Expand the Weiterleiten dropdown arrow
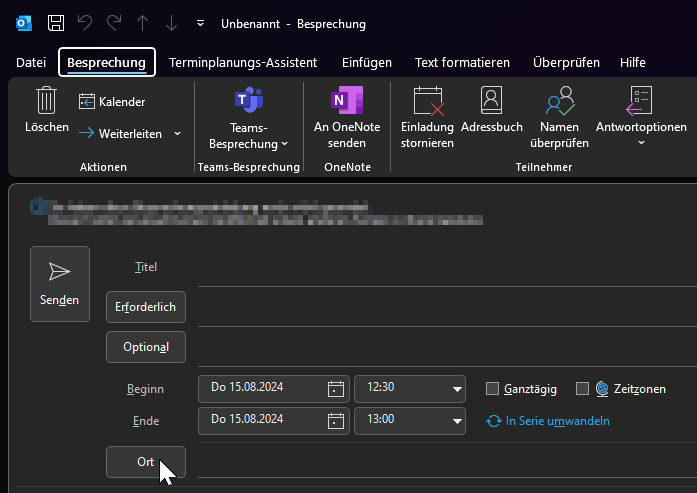 [x=177, y=133]
